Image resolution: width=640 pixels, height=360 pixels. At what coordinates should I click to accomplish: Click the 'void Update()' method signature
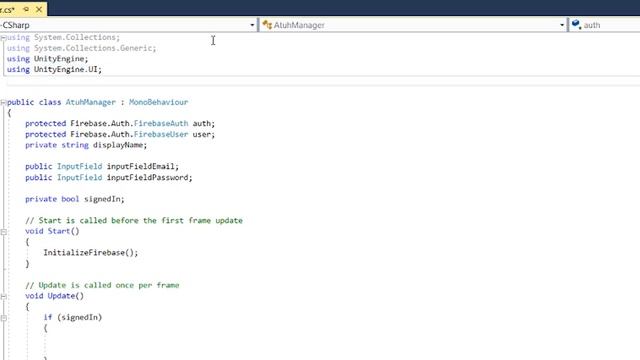coord(54,296)
